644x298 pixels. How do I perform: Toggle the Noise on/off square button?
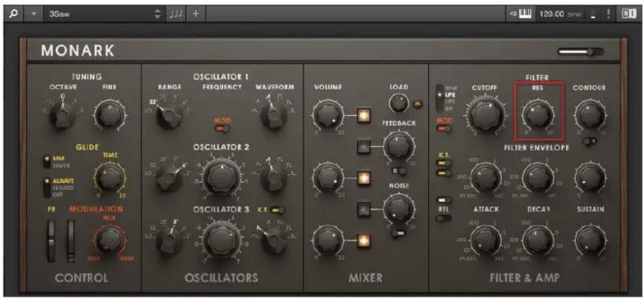coord(364,209)
